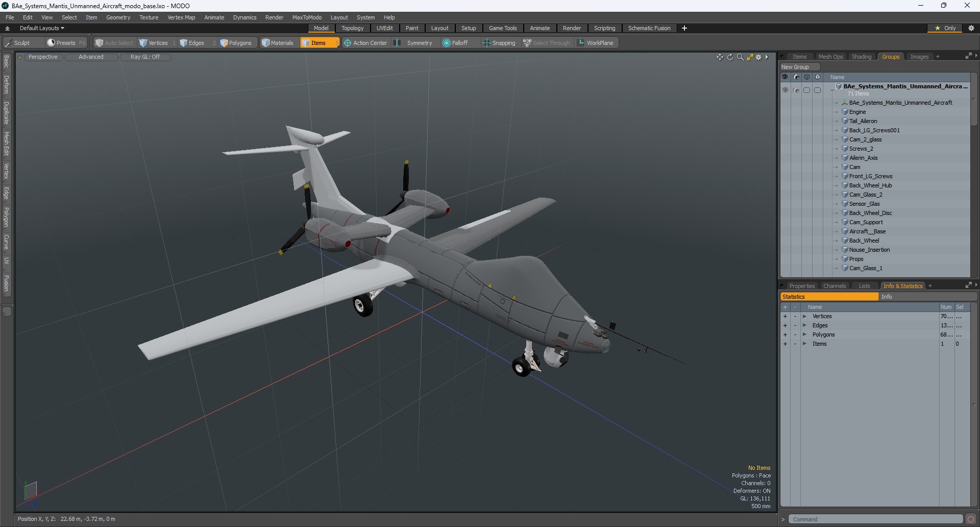Open Presets browser button
Image resolution: width=980 pixels, height=527 pixels.
pyautogui.click(x=66, y=43)
